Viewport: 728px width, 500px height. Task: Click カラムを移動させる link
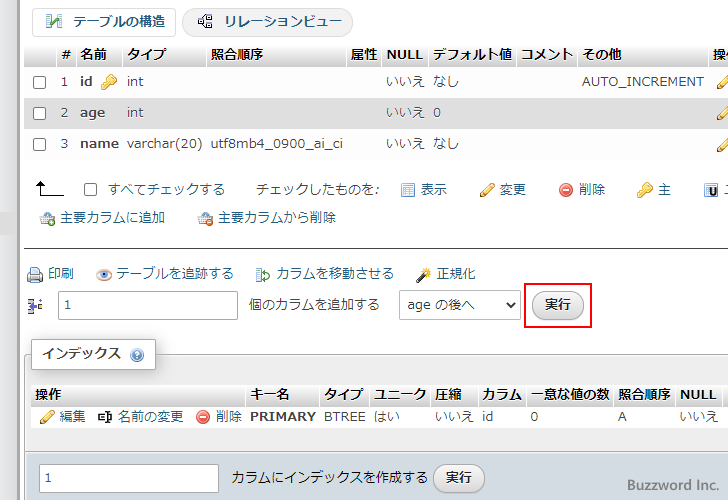[x=335, y=273]
